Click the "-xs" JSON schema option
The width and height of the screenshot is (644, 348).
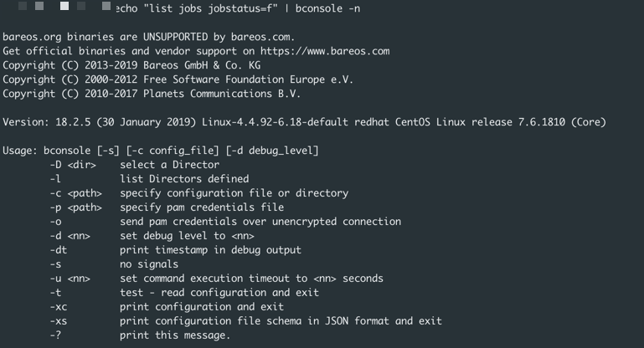(x=59, y=321)
